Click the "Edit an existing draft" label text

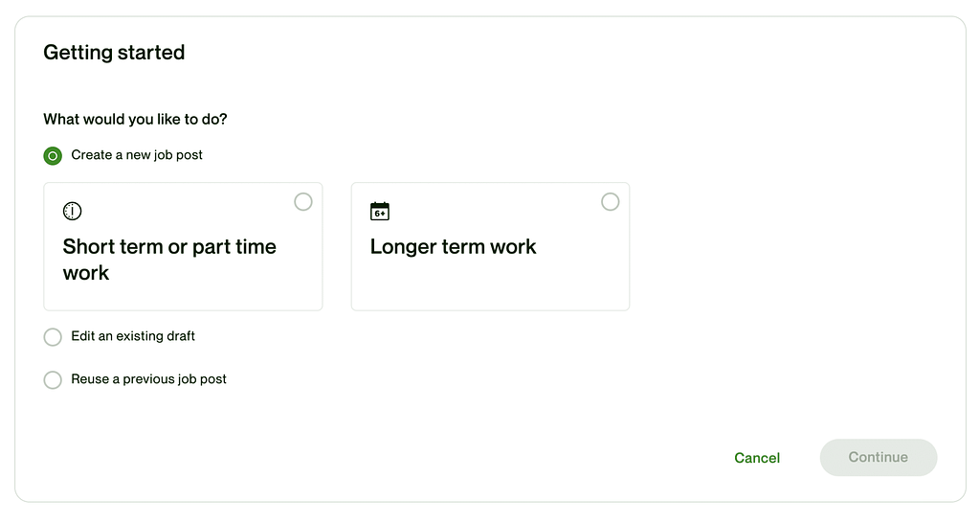133,336
